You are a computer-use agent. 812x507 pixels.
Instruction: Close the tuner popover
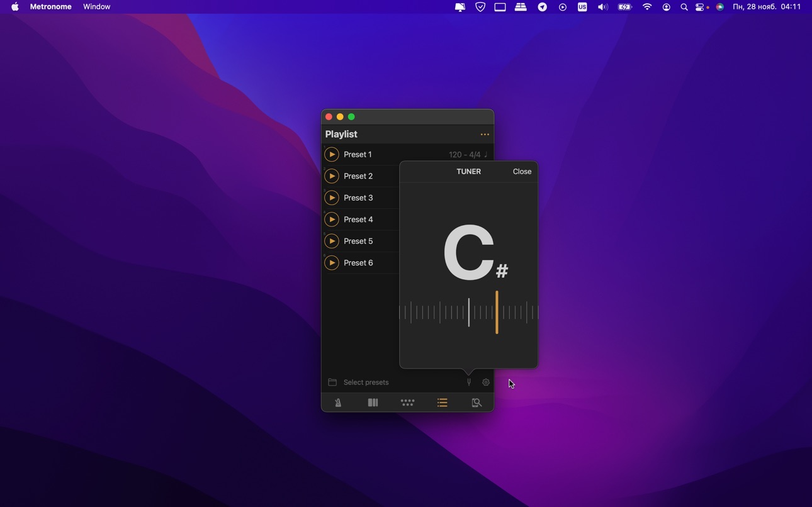click(x=522, y=172)
